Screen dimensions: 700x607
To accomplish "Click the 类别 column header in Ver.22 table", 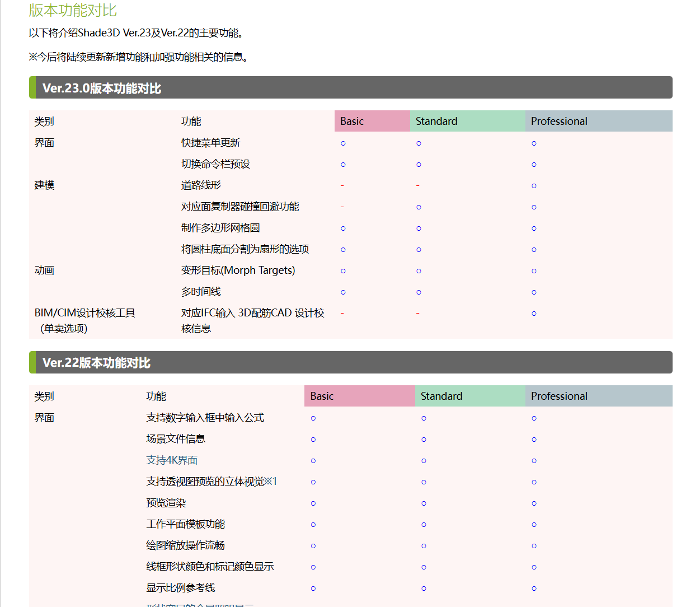I will pos(44,396).
